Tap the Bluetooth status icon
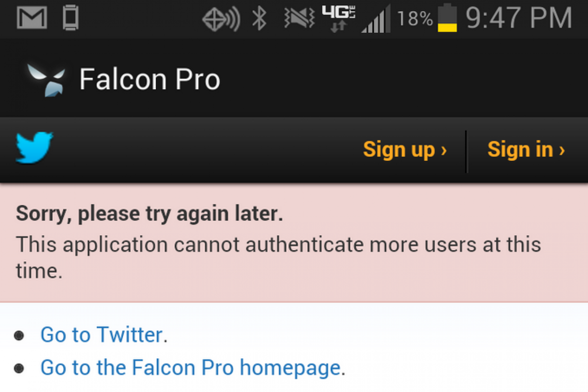 259,19
